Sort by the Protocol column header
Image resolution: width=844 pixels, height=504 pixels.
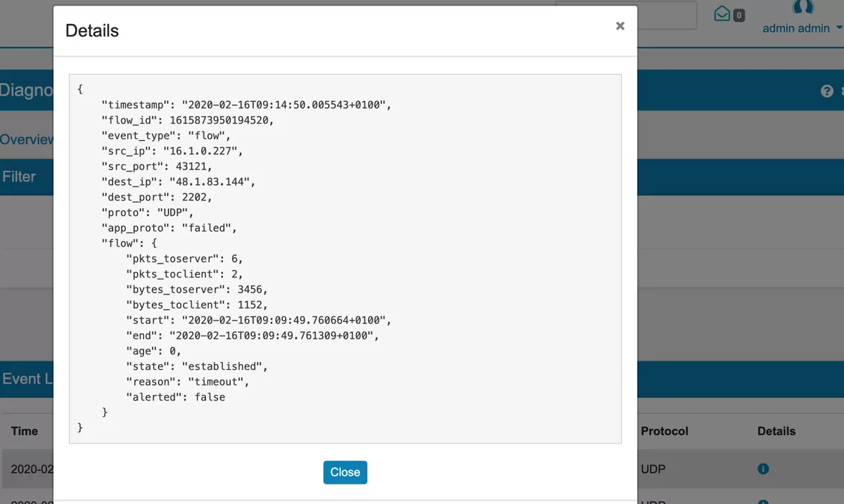point(664,431)
